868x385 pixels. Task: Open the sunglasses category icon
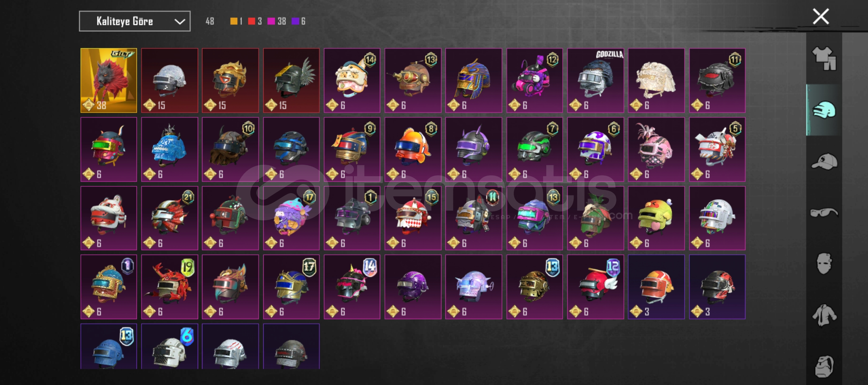(824, 212)
